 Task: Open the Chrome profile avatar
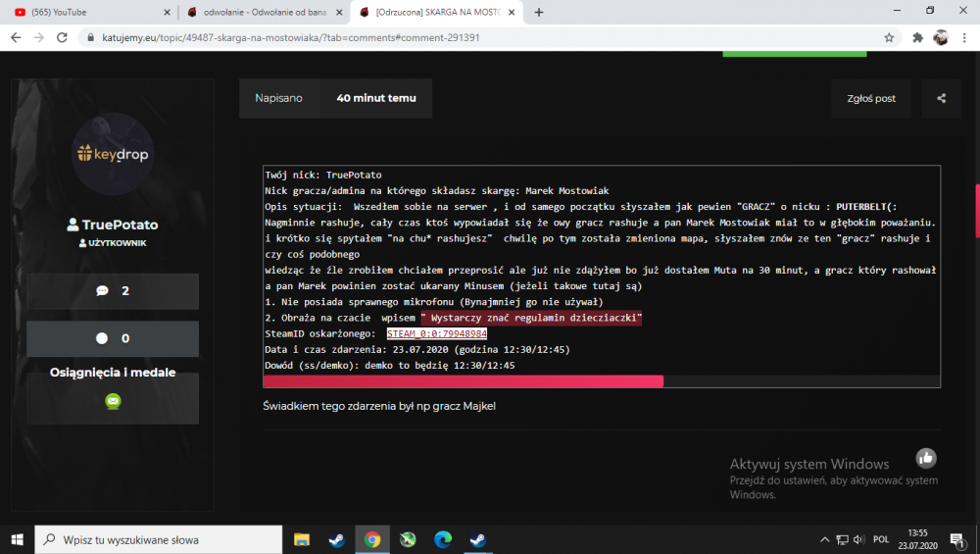tap(941, 37)
